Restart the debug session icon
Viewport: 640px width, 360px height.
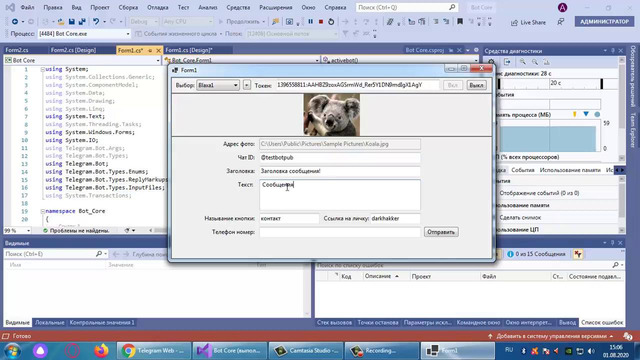(x=331, y=22)
